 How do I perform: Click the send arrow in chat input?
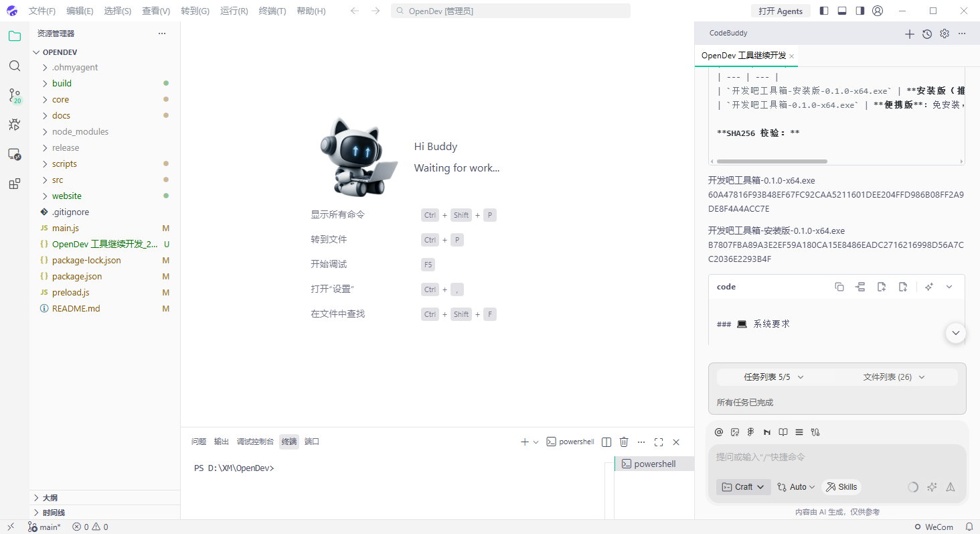point(951,487)
